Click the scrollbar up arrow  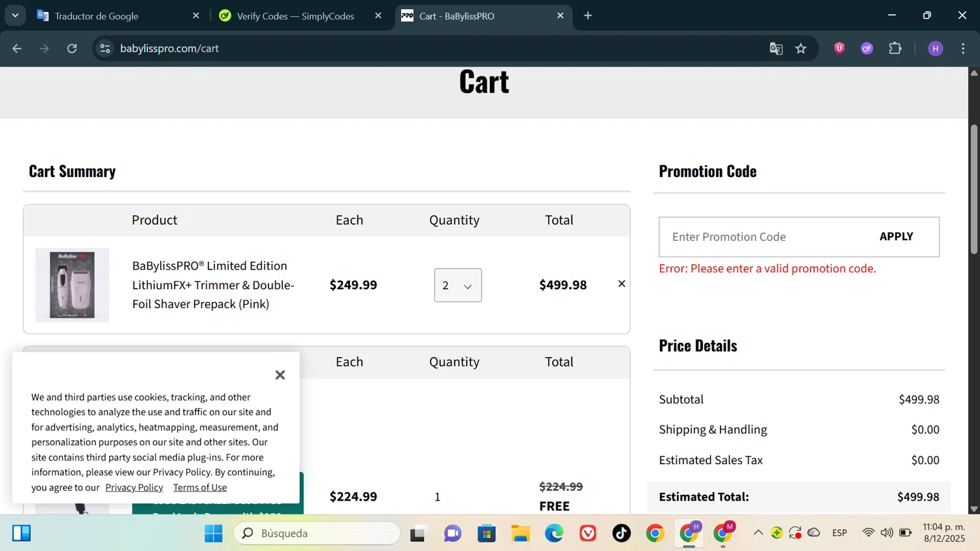974,72
